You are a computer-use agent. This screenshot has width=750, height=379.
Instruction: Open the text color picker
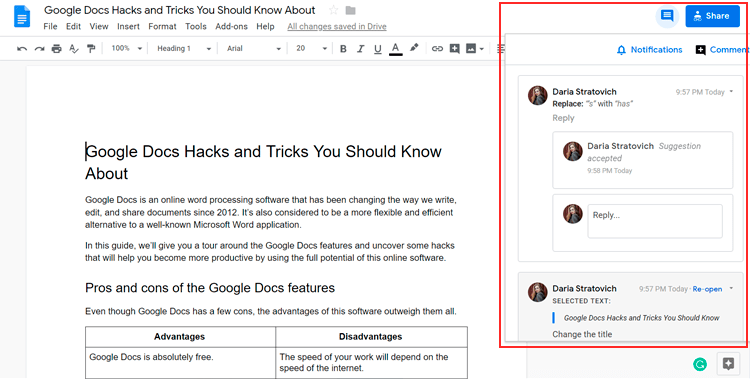pyautogui.click(x=395, y=48)
